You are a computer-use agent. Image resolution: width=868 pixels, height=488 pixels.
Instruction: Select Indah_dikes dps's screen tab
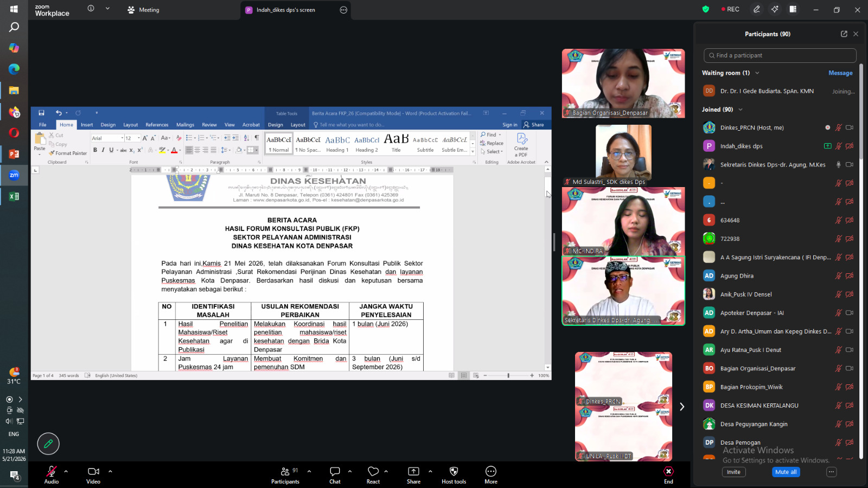tap(285, 10)
